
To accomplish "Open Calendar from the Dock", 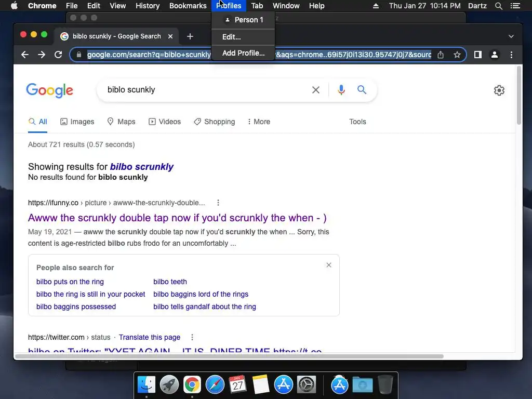I will pyautogui.click(x=237, y=385).
